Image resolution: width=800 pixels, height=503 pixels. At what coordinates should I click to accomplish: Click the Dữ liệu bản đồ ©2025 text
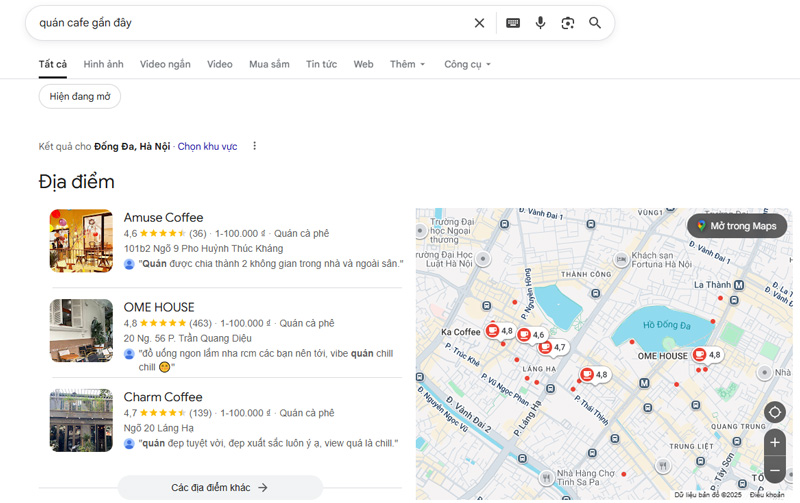[x=708, y=495]
